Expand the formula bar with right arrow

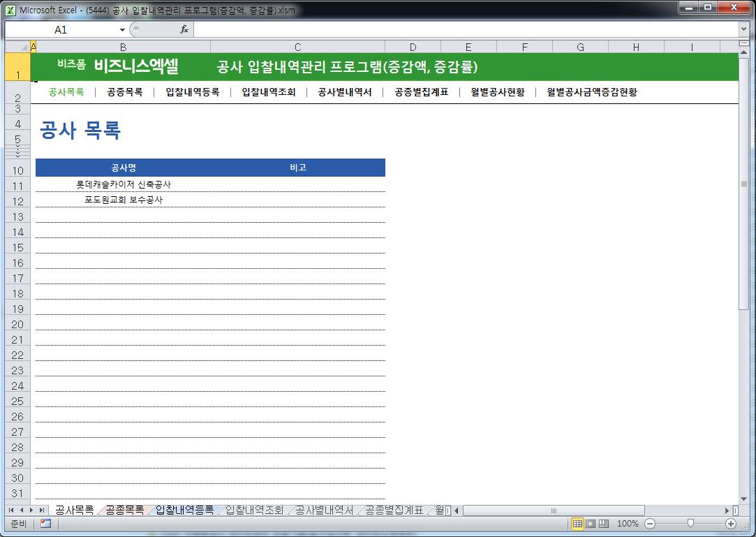pos(743,29)
